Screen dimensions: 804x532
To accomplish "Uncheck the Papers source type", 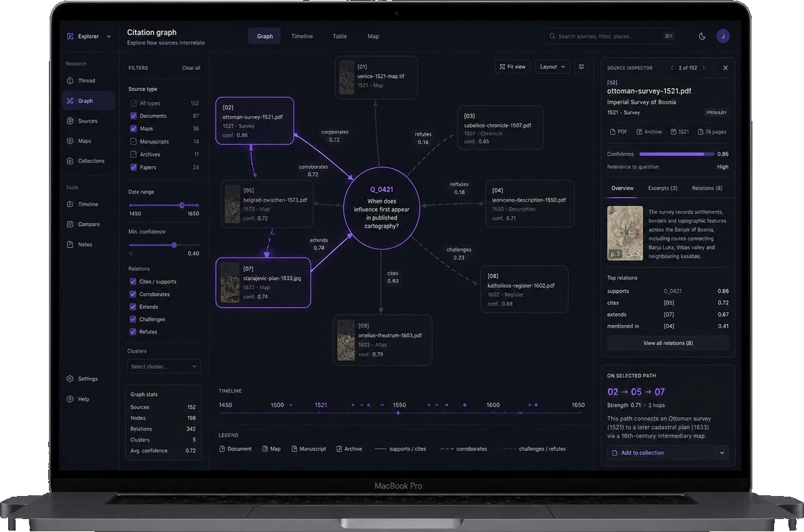I will coord(133,167).
